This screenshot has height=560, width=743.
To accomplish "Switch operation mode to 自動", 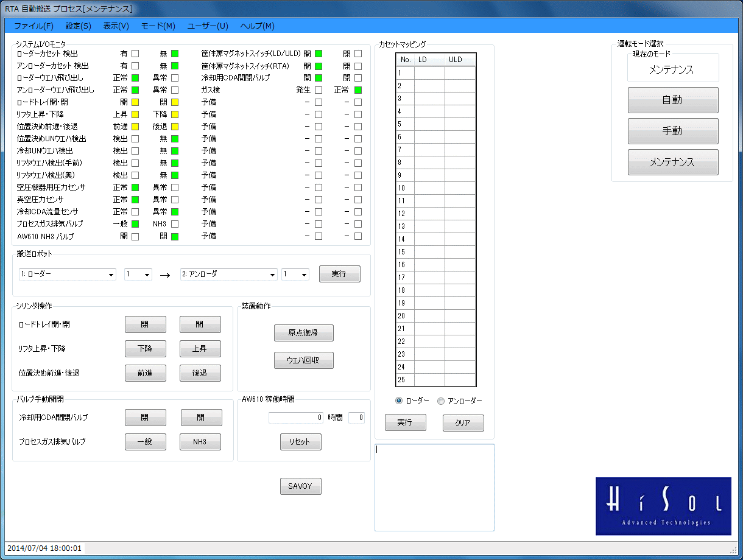I will click(x=673, y=100).
